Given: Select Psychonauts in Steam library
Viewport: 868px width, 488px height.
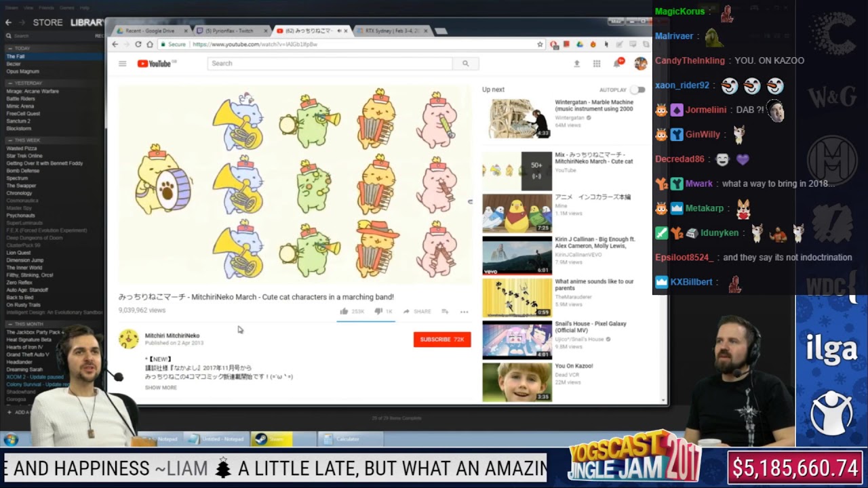Looking at the screenshot, I should point(20,216).
